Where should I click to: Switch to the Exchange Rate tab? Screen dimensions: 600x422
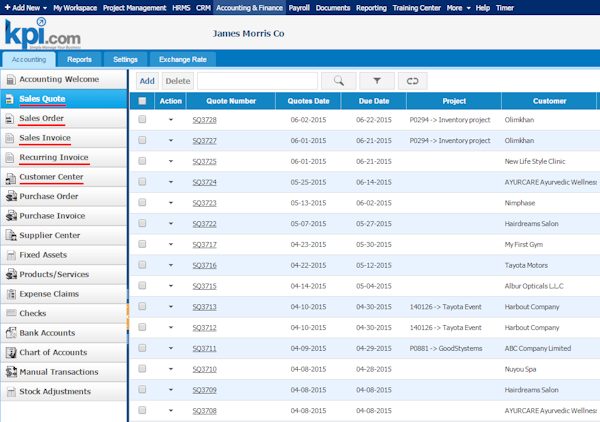pyautogui.click(x=183, y=59)
